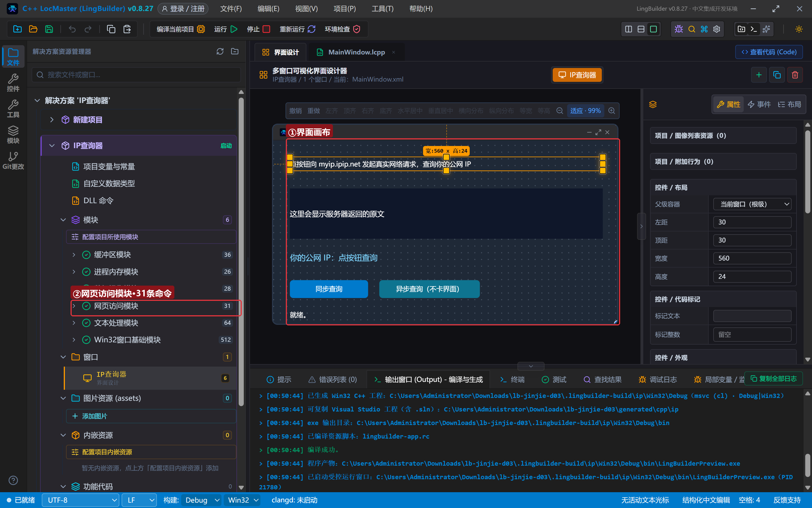
Task: Open the 工具(T) menu
Action: (x=383, y=9)
